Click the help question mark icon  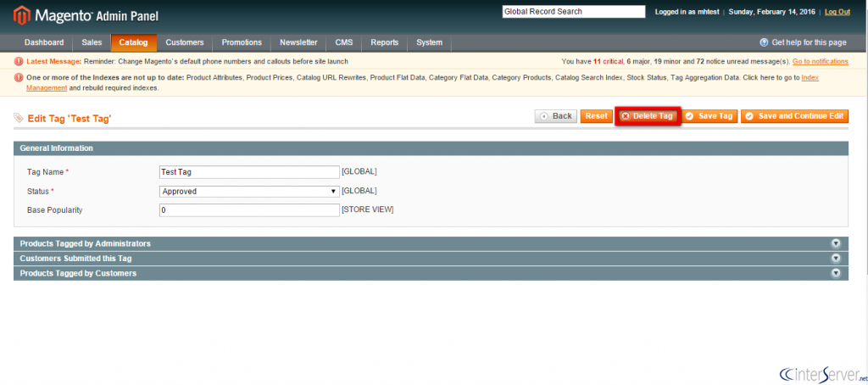(764, 42)
